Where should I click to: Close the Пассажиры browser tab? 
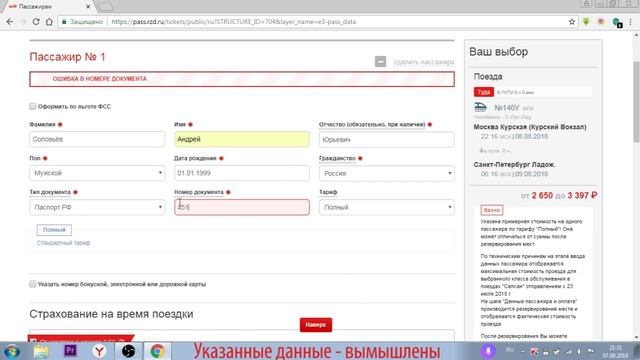point(88,7)
